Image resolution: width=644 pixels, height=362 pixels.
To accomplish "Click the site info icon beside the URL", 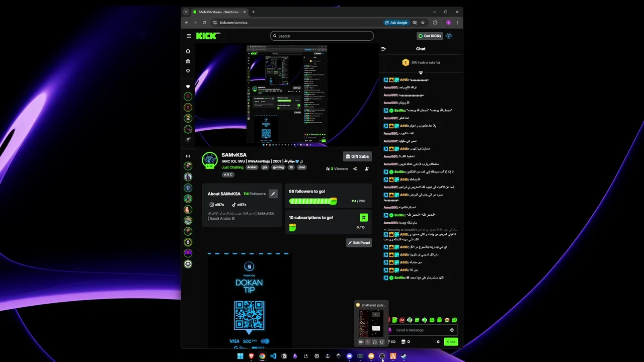I will 215,23.
